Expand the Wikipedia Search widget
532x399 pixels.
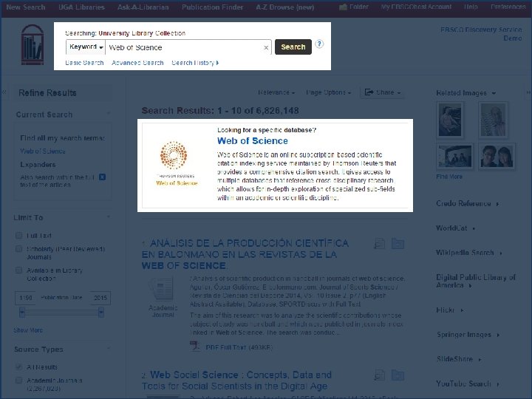tap(500, 253)
